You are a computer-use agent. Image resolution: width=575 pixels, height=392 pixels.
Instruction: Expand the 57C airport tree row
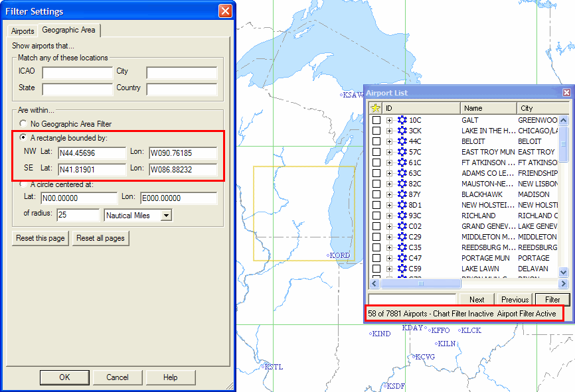tap(389, 152)
